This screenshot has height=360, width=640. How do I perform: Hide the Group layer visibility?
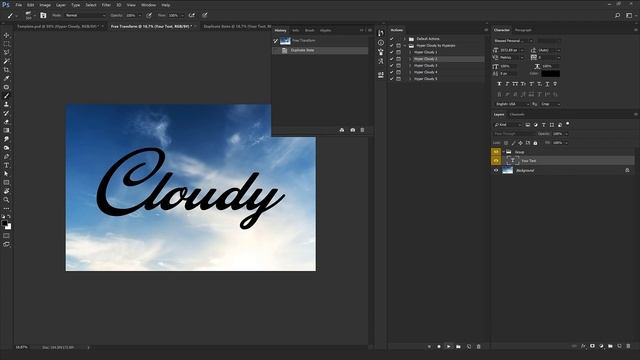(496, 152)
